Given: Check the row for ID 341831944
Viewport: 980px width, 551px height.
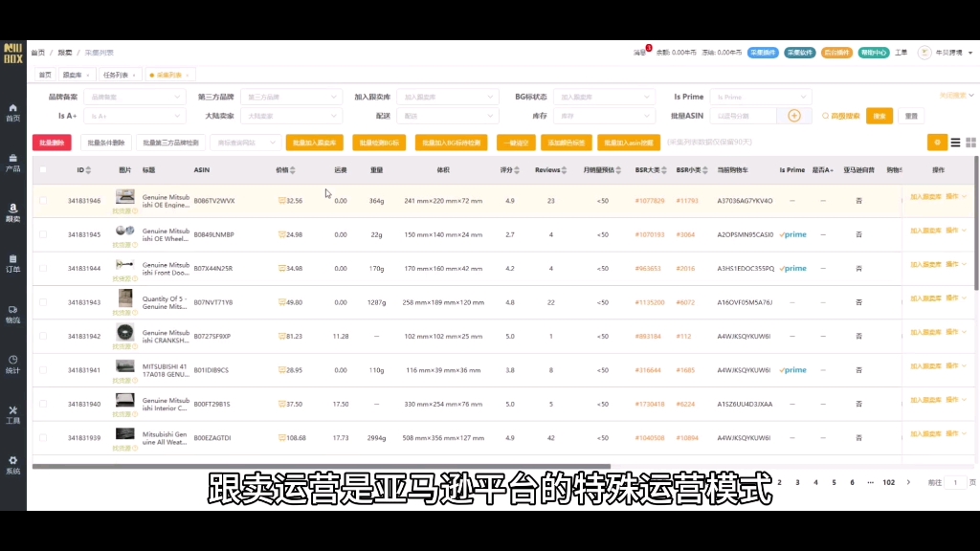Looking at the screenshot, I should (x=42, y=268).
